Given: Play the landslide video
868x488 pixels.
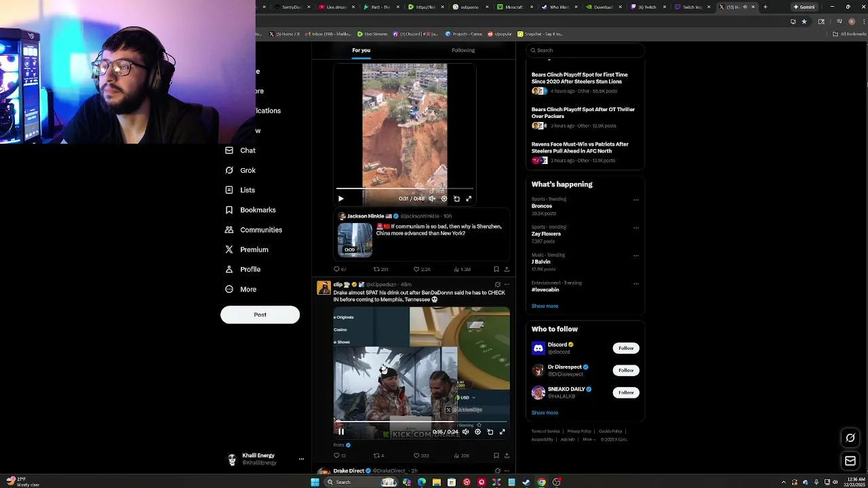Looking at the screenshot, I should 340,199.
